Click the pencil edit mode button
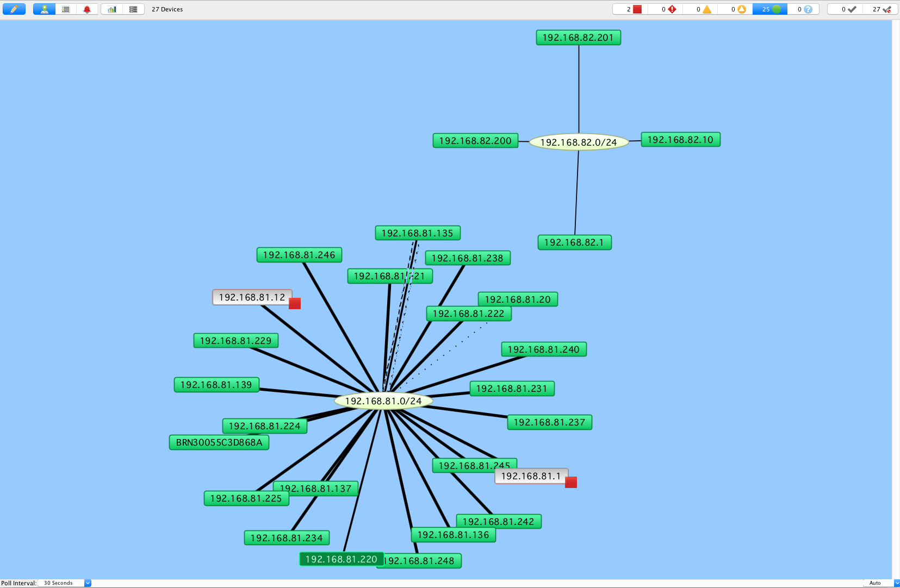 tap(14, 9)
